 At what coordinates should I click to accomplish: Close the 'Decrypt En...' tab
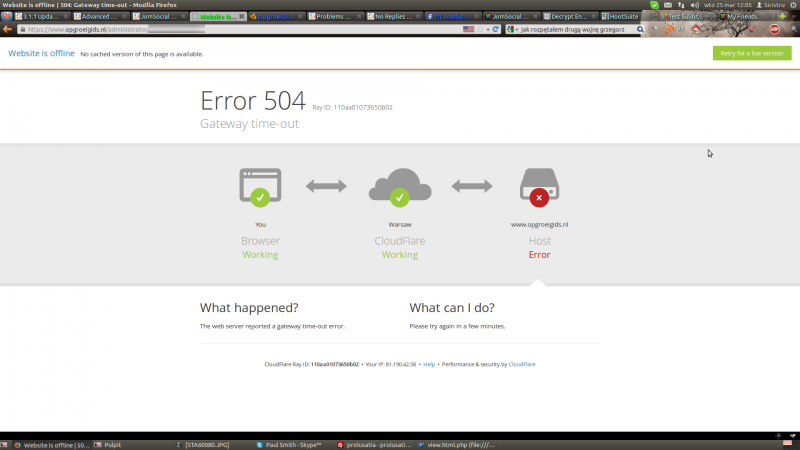(x=593, y=16)
